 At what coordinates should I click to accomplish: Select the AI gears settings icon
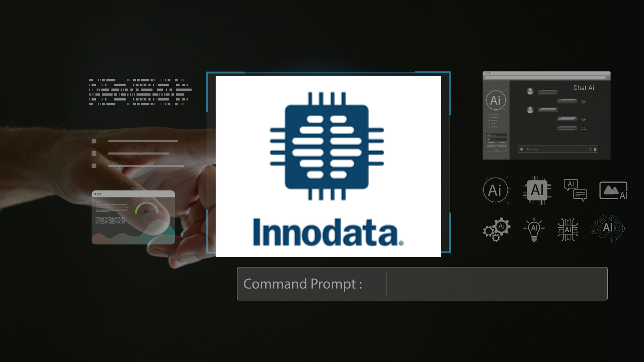point(497,229)
